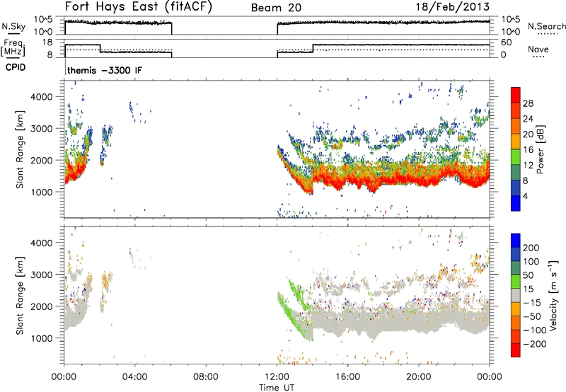Screen dimensions: 566x392
Task: Click the '18' frequency axis value
Action: tap(47, 42)
